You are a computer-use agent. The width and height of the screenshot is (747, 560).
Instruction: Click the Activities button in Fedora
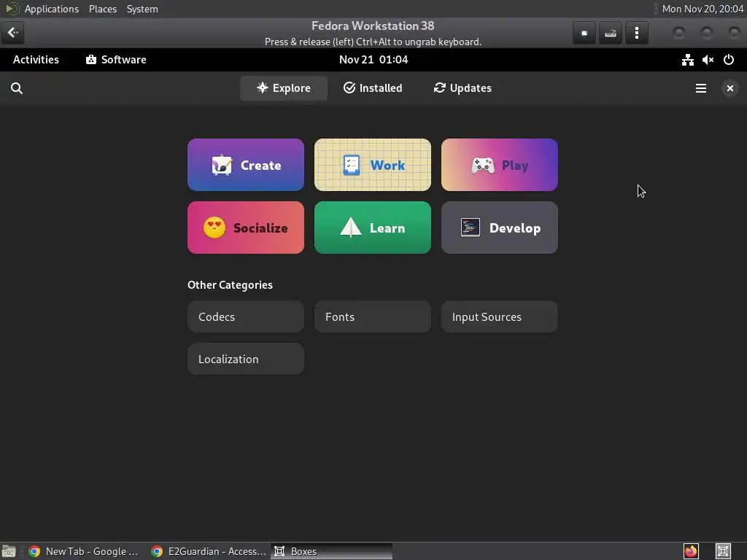pos(36,60)
